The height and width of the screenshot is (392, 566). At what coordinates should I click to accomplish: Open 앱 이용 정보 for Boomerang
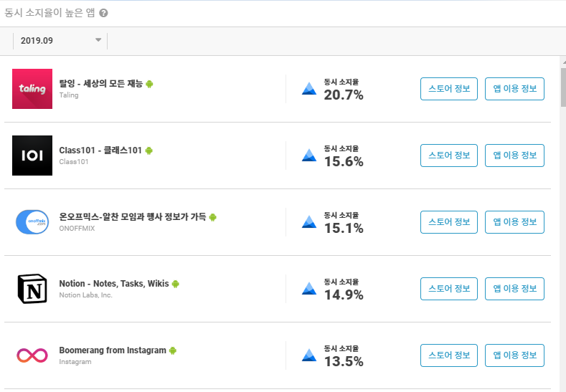pyautogui.click(x=514, y=355)
